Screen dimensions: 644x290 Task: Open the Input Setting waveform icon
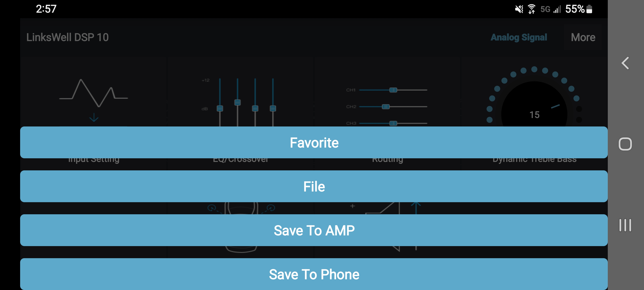tap(94, 93)
